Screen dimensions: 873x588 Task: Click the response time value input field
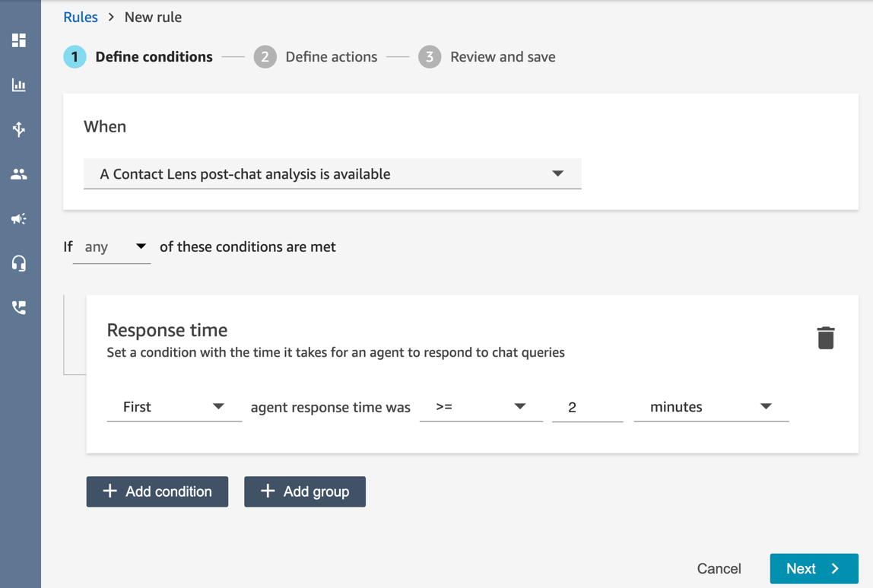(587, 407)
